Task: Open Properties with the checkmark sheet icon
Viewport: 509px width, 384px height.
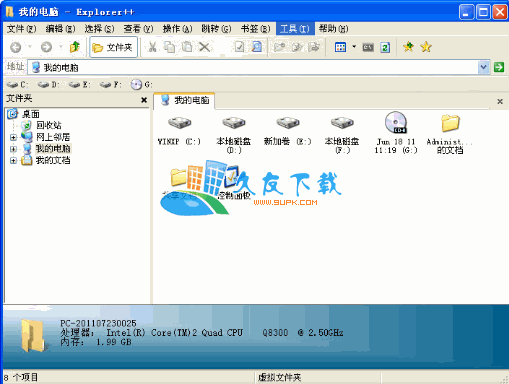Action: pos(239,47)
